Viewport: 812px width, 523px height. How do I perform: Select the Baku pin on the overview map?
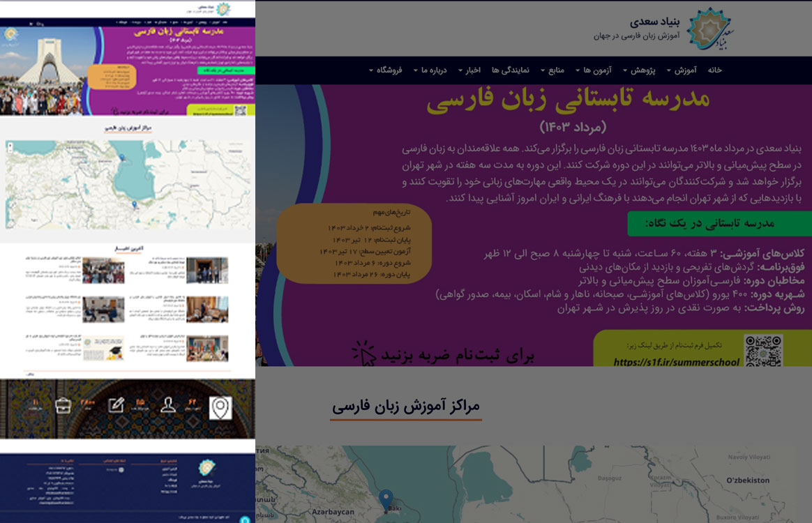pyautogui.click(x=121, y=157)
